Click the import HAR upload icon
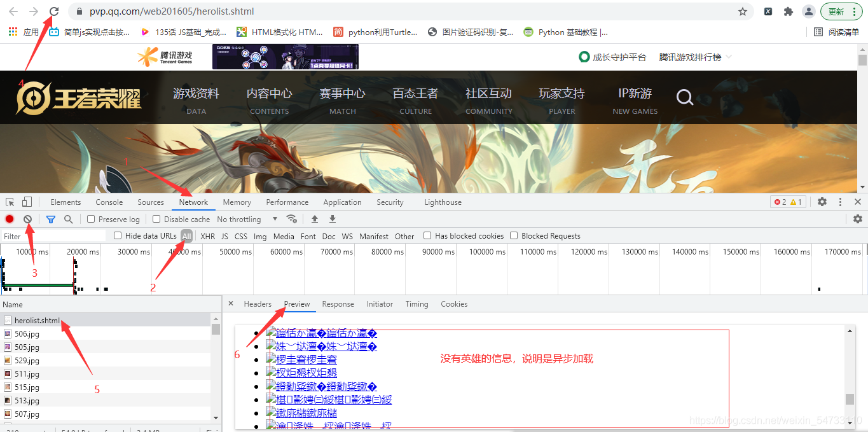Viewport: 868px width, 432px height. [x=314, y=219]
